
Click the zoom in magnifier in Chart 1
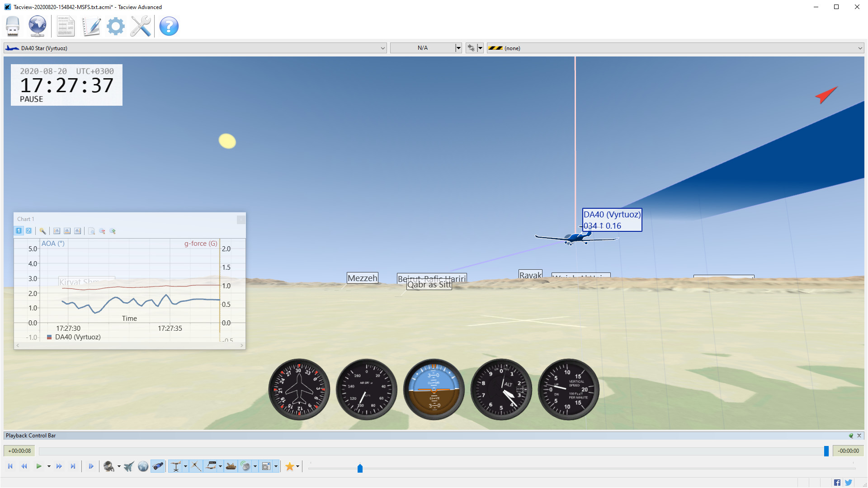pyautogui.click(x=113, y=231)
